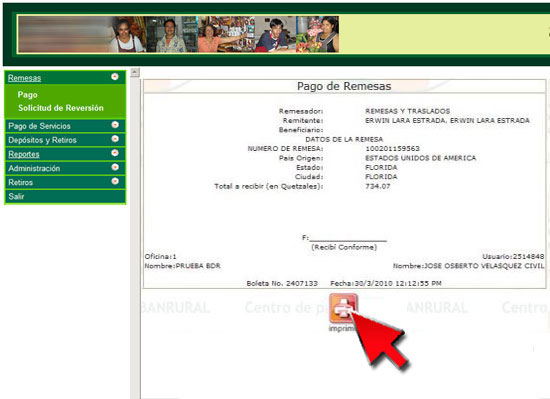The width and height of the screenshot is (550, 399).
Task: Collapse the Remesas menu arrow icon
Action: coord(115,76)
